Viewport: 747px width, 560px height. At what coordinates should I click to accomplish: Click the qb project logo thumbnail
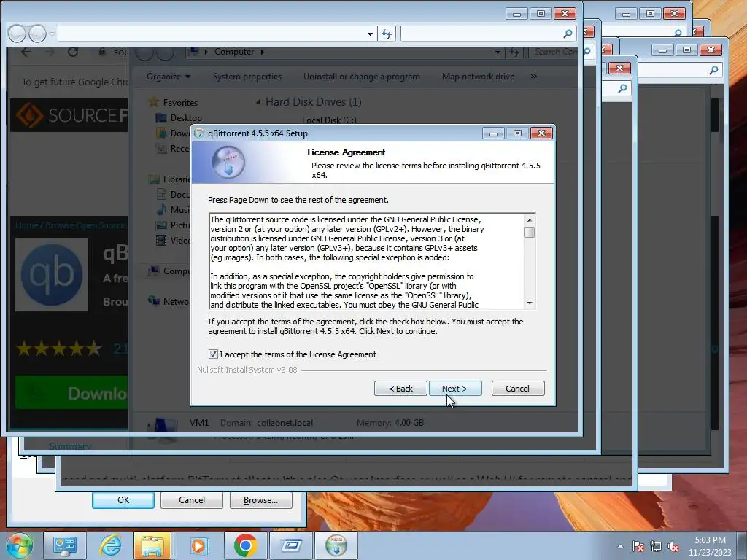click(x=52, y=275)
